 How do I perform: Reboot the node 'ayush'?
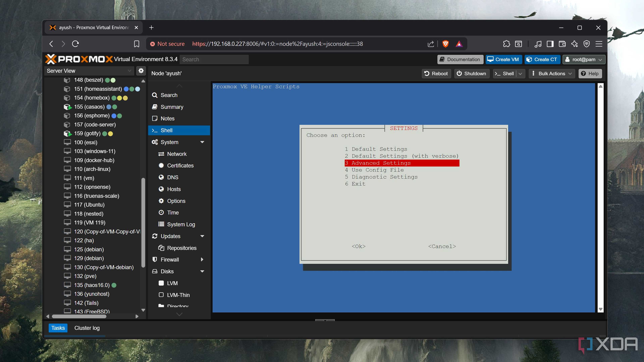[x=436, y=73]
